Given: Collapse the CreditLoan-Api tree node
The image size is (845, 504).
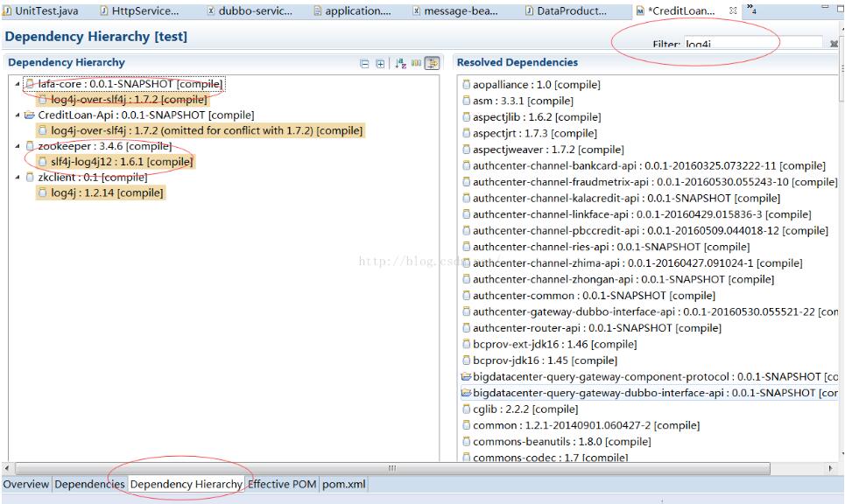Looking at the screenshot, I should (x=18, y=115).
